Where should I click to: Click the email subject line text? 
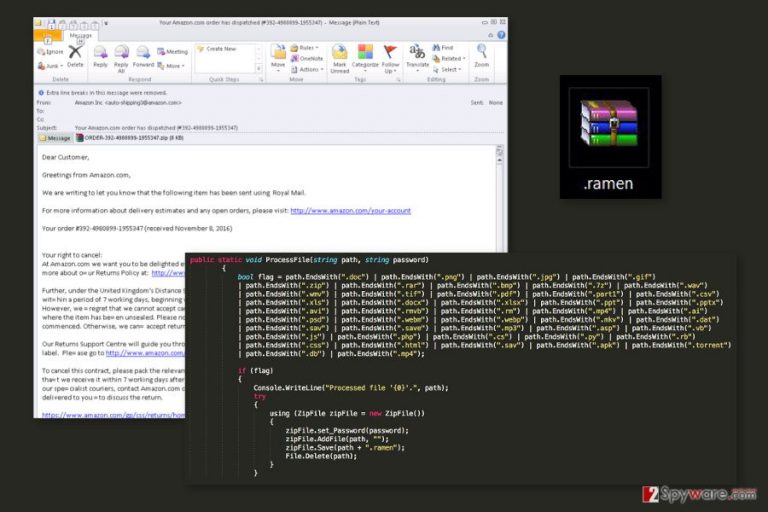click(156, 128)
